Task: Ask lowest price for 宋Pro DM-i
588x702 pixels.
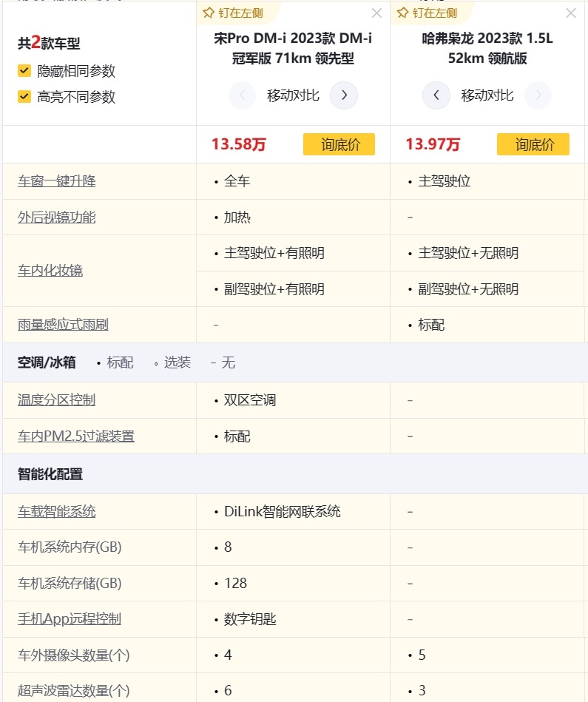Action: pos(339,144)
